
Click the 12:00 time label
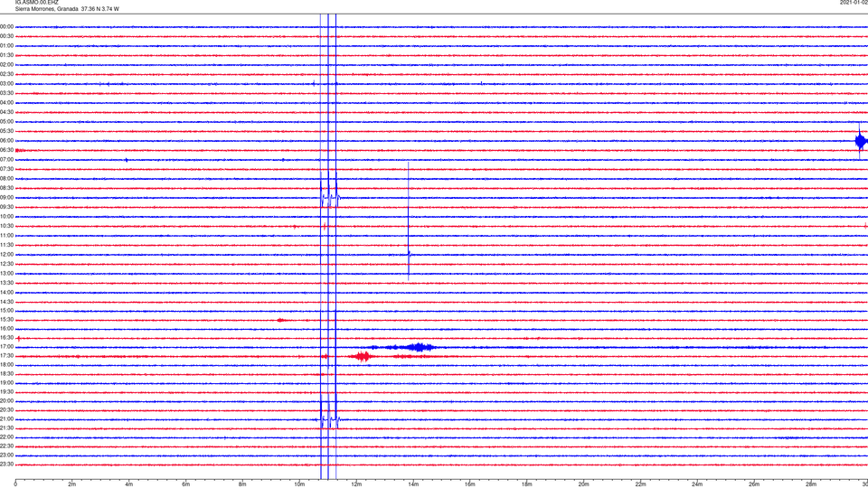(x=6, y=255)
